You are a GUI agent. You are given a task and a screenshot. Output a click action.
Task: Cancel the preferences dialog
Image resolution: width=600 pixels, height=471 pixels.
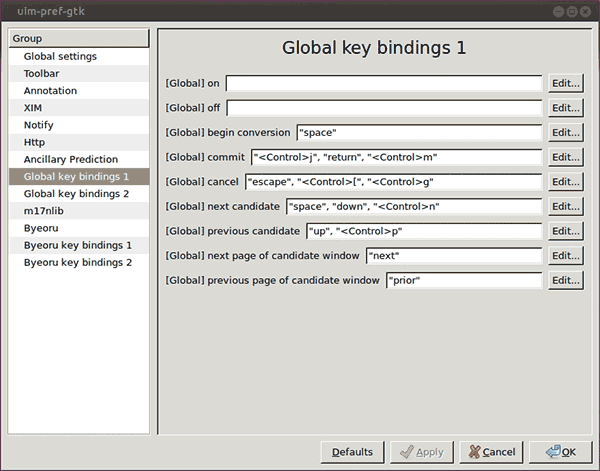[x=491, y=452]
